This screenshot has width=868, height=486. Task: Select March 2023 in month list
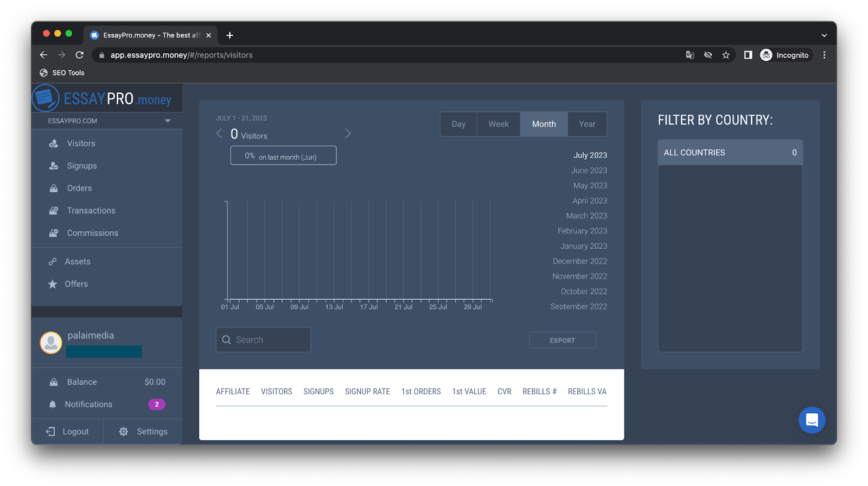click(586, 216)
